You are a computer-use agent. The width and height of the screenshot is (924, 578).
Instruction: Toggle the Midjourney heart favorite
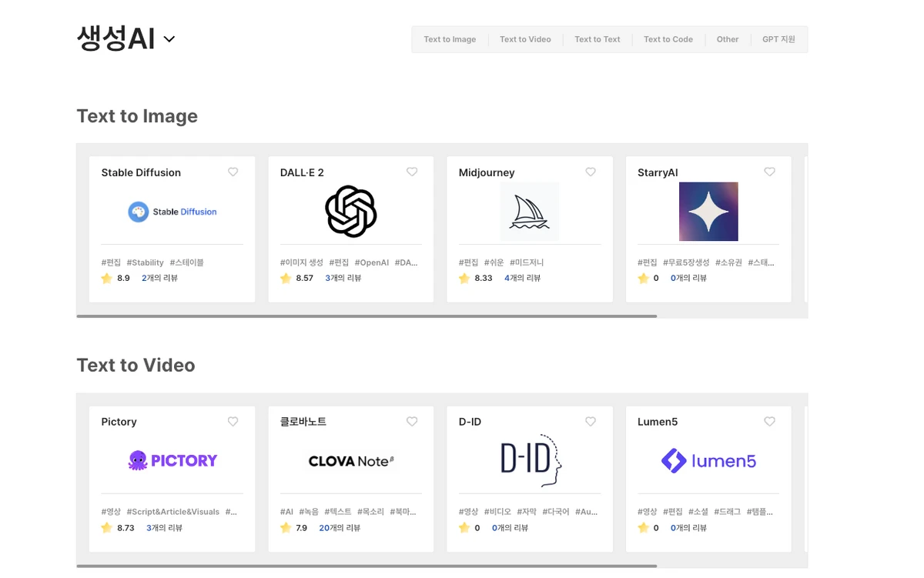pyautogui.click(x=591, y=172)
